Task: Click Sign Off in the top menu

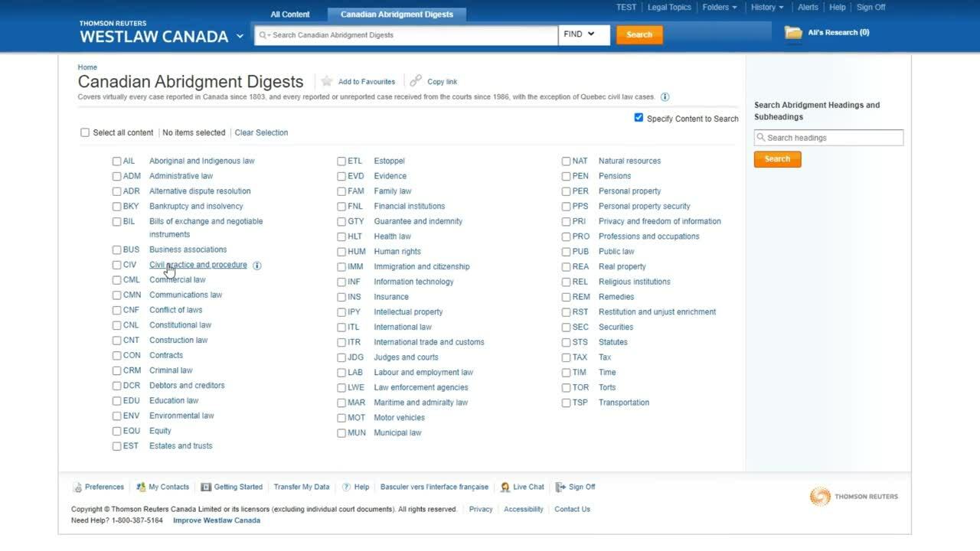Action: 871,7
